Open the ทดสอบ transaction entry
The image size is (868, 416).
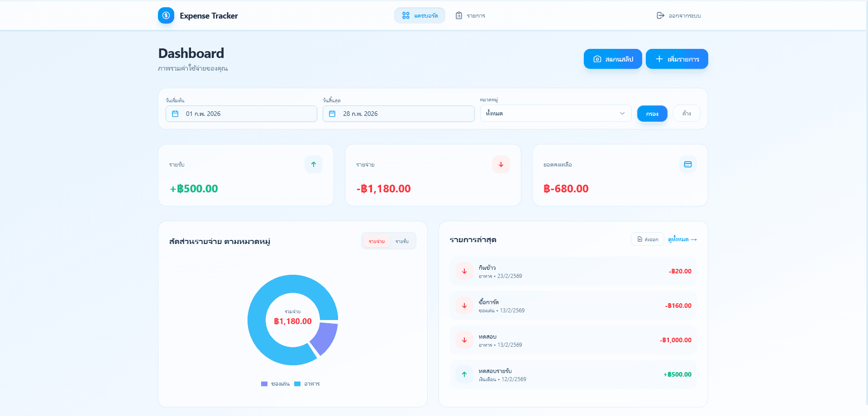tap(572, 340)
